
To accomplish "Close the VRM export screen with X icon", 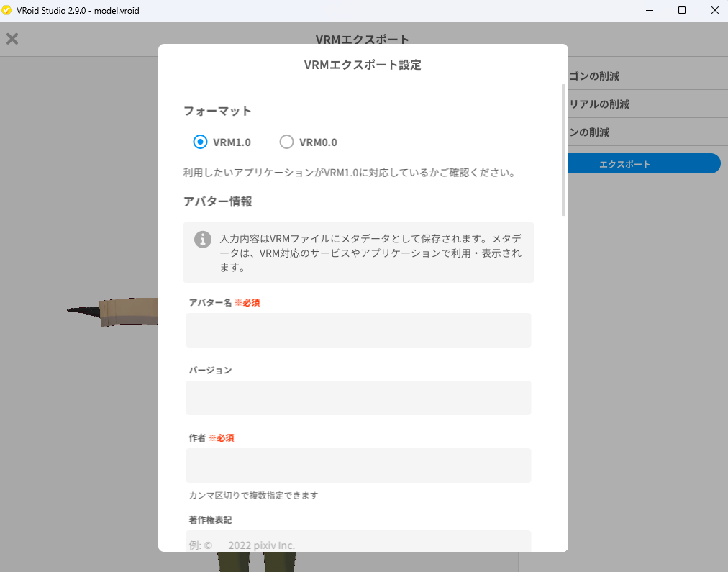I will click(12, 39).
